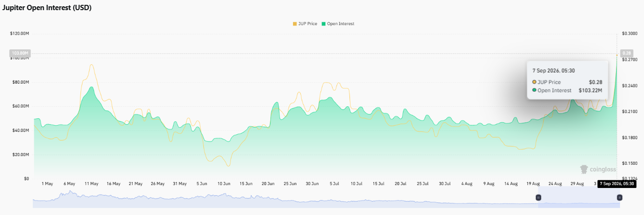Click the 20 Jul date label
644x215 pixels.
pos(400,184)
